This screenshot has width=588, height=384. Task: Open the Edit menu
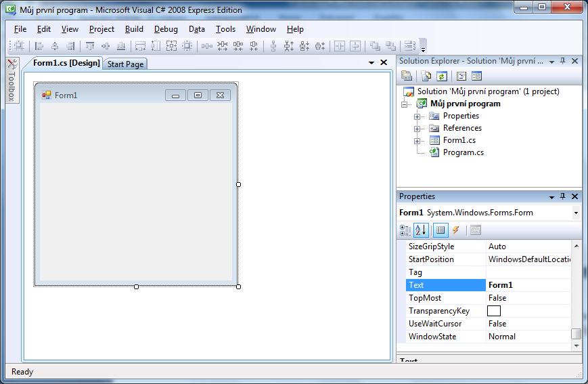pyautogui.click(x=44, y=29)
